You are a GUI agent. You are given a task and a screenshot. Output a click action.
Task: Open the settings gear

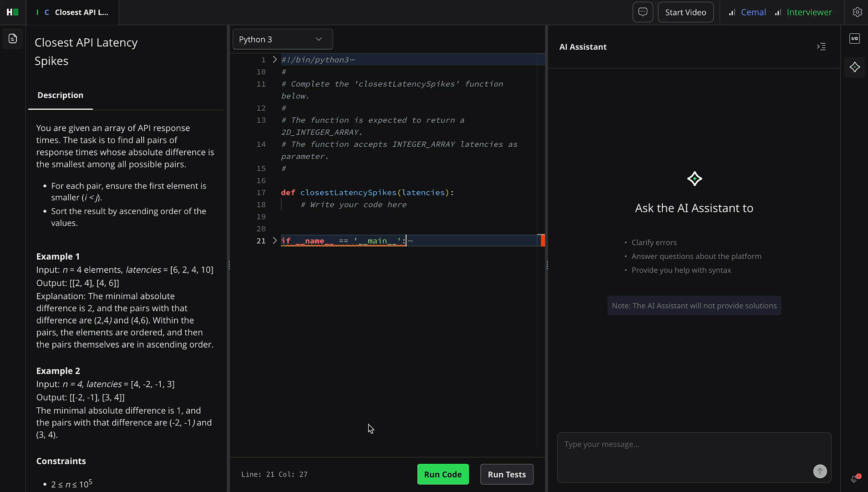[x=858, y=12]
